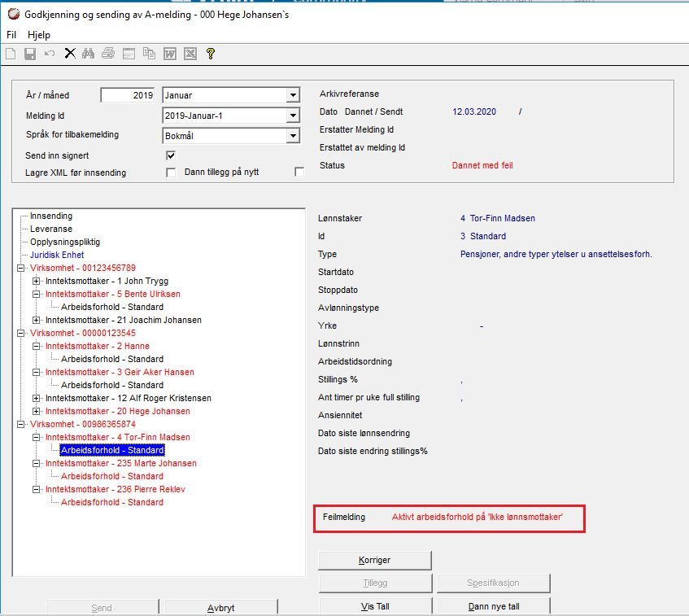
Task: Click the yellow question mark Help icon
Action: click(x=210, y=54)
